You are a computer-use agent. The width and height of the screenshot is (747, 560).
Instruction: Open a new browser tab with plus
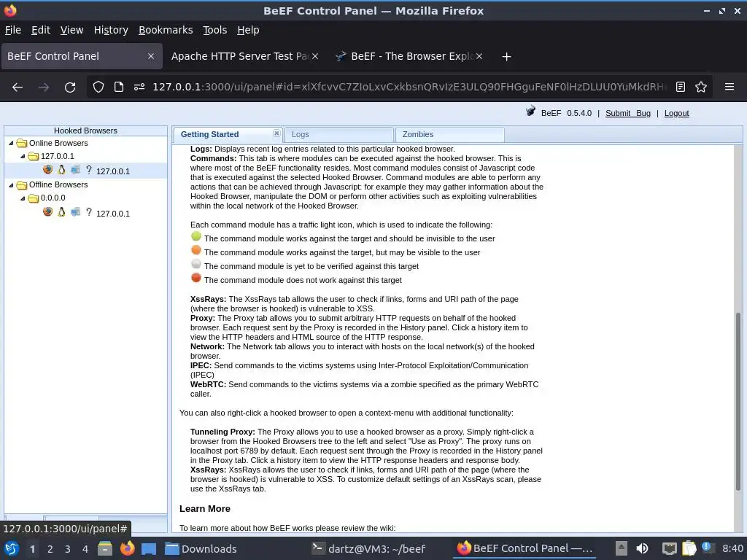[x=506, y=57]
